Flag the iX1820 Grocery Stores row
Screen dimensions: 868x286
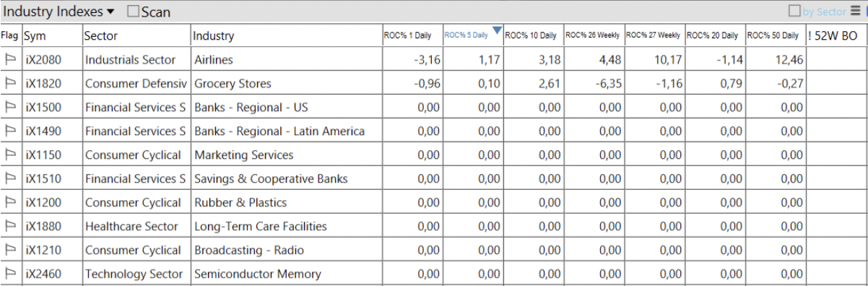(x=11, y=84)
